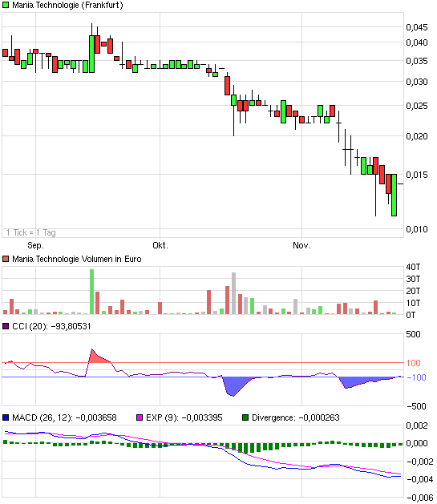
Task: Click the 'Okt.' month label
Action: pos(160,245)
